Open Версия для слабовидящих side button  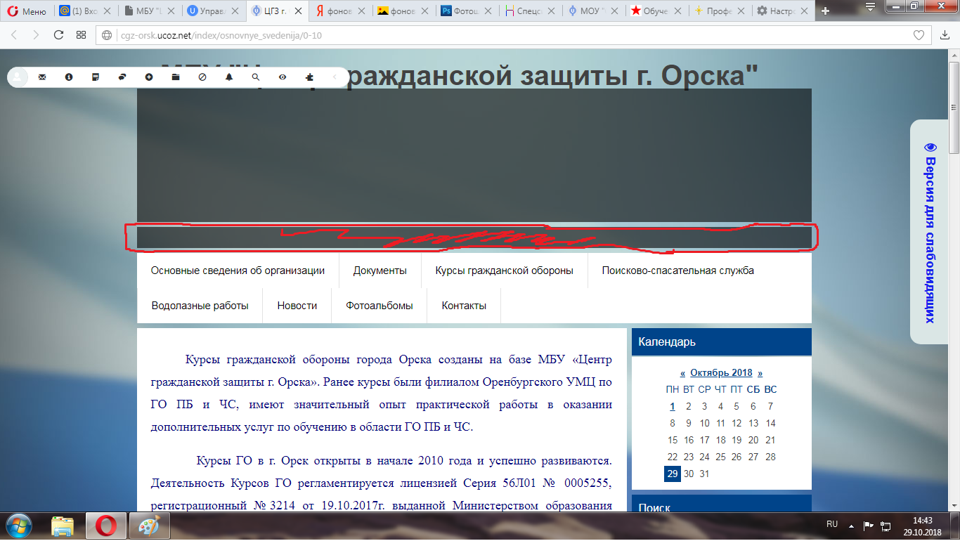tap(930, 232)
